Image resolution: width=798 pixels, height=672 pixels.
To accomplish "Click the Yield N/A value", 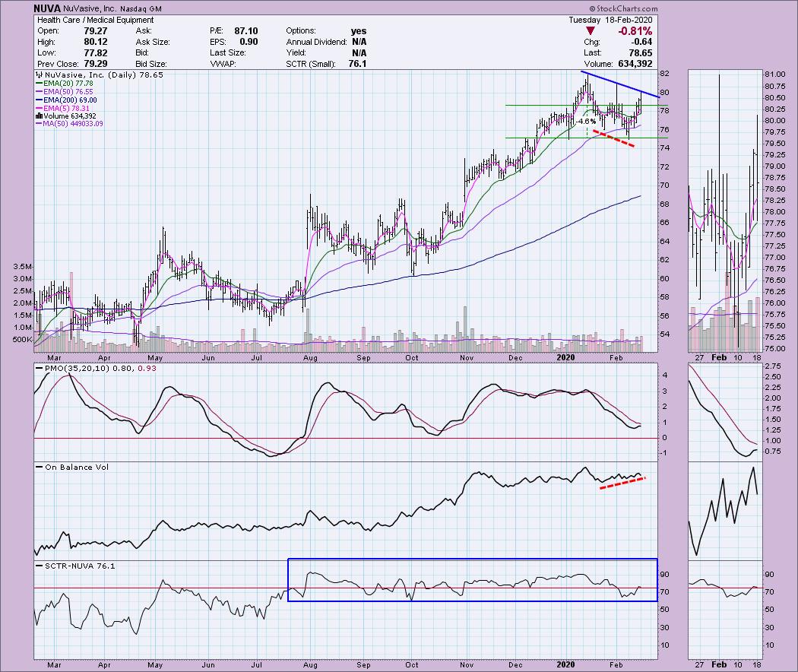I will pyautogui.click(x=359, y=53).
